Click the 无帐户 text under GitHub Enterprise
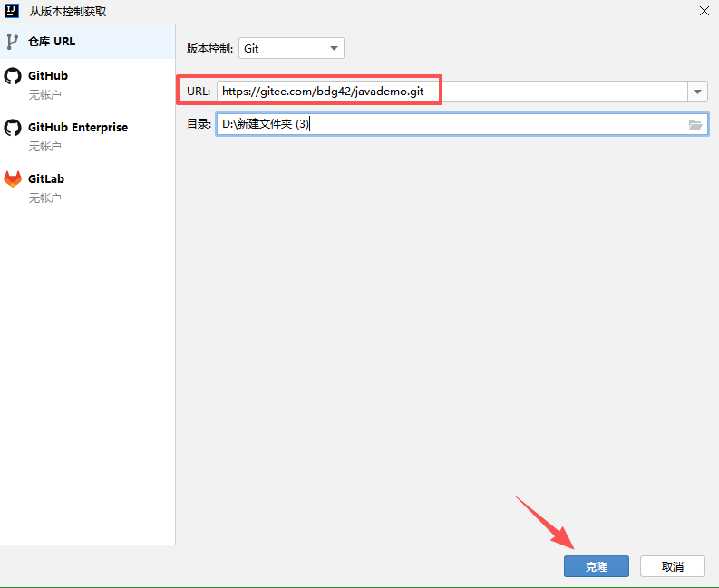Viewport: 719px width, 588px height. point(45,146)
